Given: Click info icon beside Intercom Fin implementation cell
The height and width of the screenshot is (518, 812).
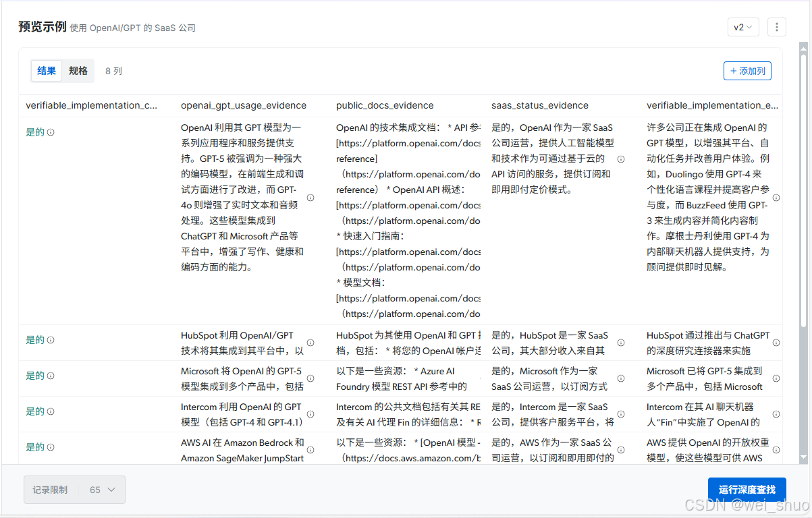Looking at the screenshot, I should [776, 414].
